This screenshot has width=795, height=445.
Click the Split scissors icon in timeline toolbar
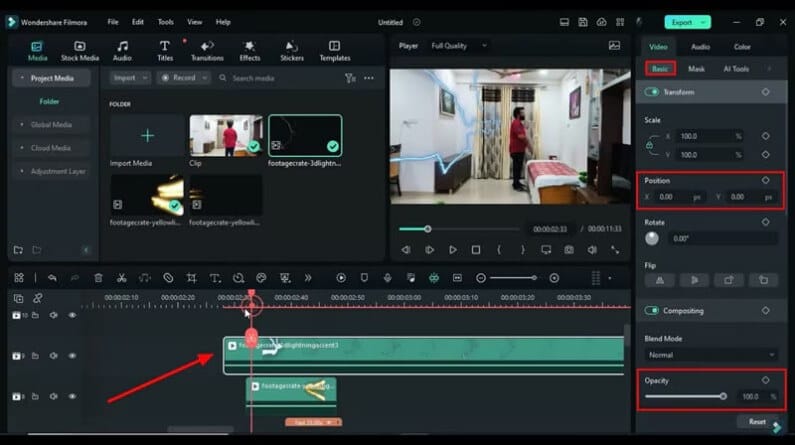point(121,278)
